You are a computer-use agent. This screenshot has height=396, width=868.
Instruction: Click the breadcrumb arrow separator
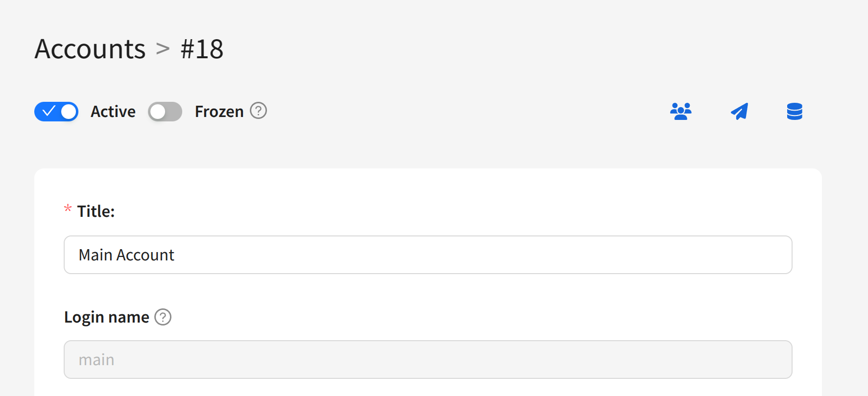(163, 49)
